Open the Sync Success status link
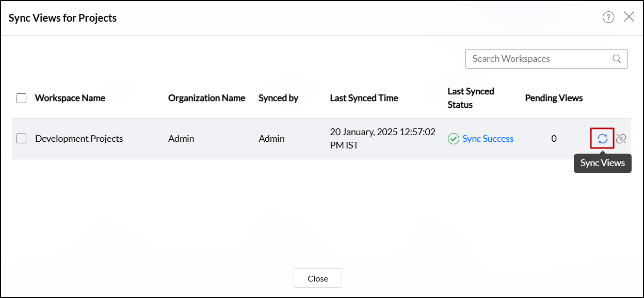Image resolution: width=644 pixels, height=298 pixels. [x=488, y=139]
